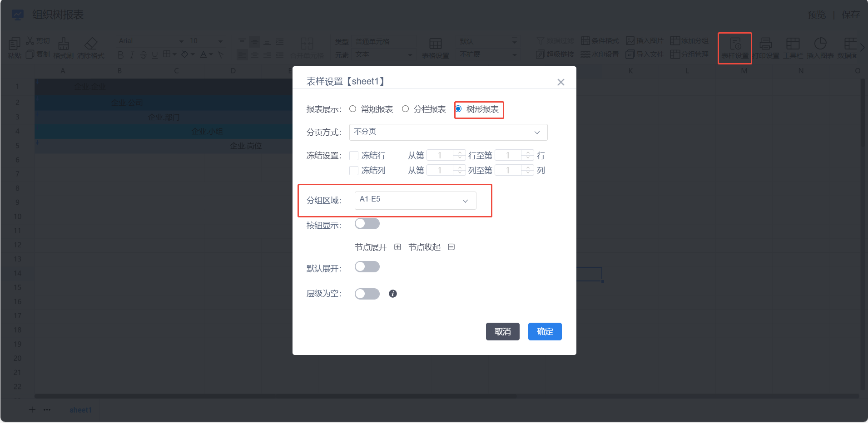
Task: Click the 清除格式 eraser icon
Action: tap(91, 44)
